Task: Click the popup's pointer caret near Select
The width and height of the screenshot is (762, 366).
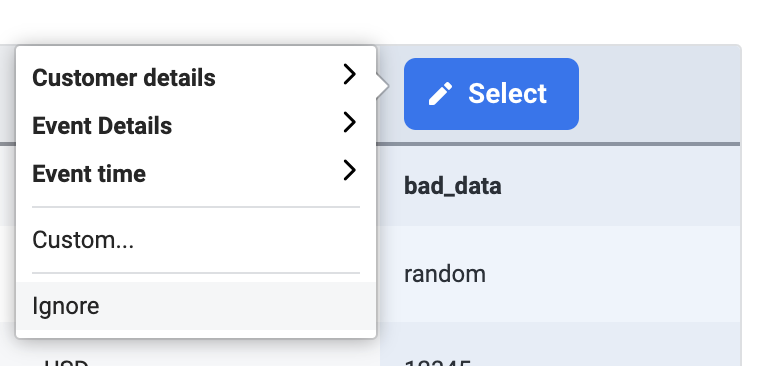Action: pos(382,87)
